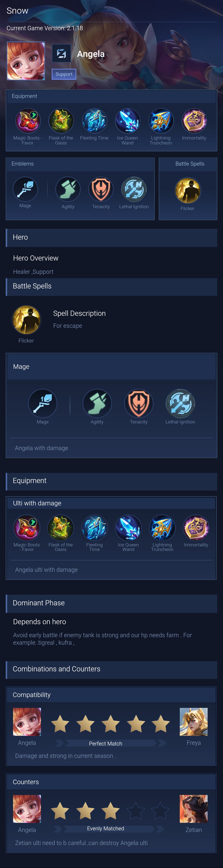The height and width of the screenshot is (868, 223).
Task: Tap Zetian's portrait in Counters
Action: click(x=194, y=809)
